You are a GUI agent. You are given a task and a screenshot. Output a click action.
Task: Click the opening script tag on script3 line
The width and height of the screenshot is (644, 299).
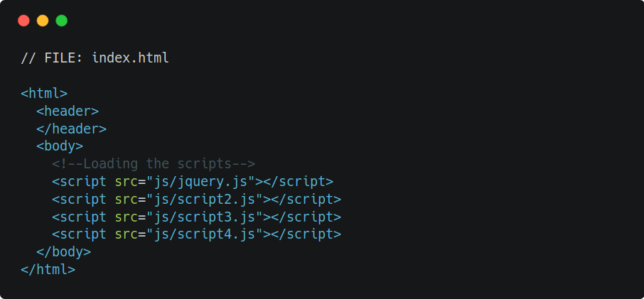80,217
